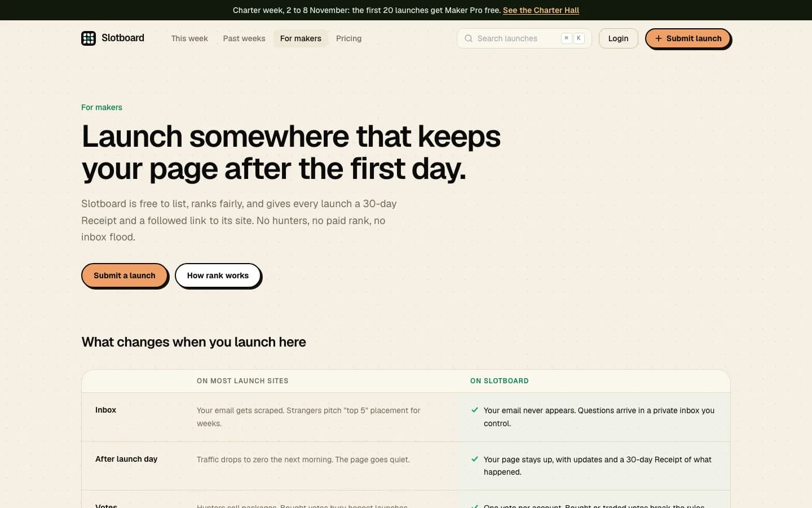Image resolution: width=812 pixels, height=508 pixels.
Task: Open the This week nav item
Action: tap(189, 38)
